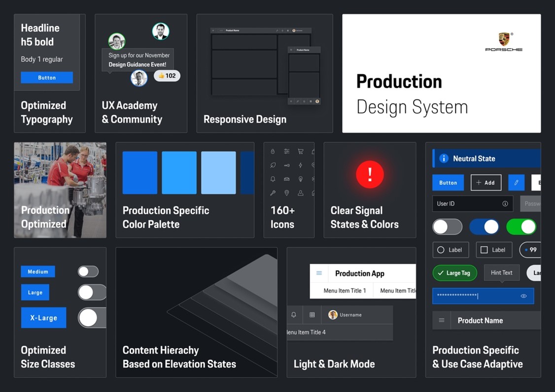This screenshot has height=392, width=555.
Task: Click the Username avatar in dark navigation bar
Action: pos(333,315)
